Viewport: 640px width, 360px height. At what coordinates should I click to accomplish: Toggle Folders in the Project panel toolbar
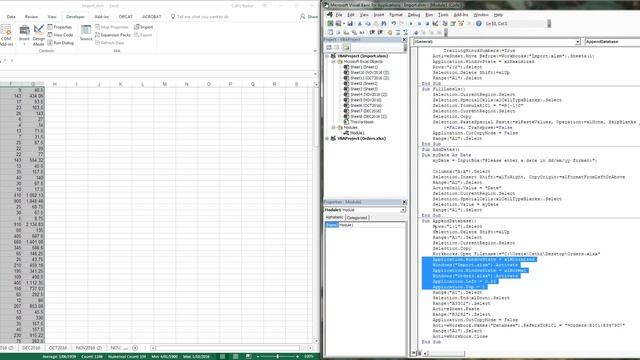click(346, 48)
